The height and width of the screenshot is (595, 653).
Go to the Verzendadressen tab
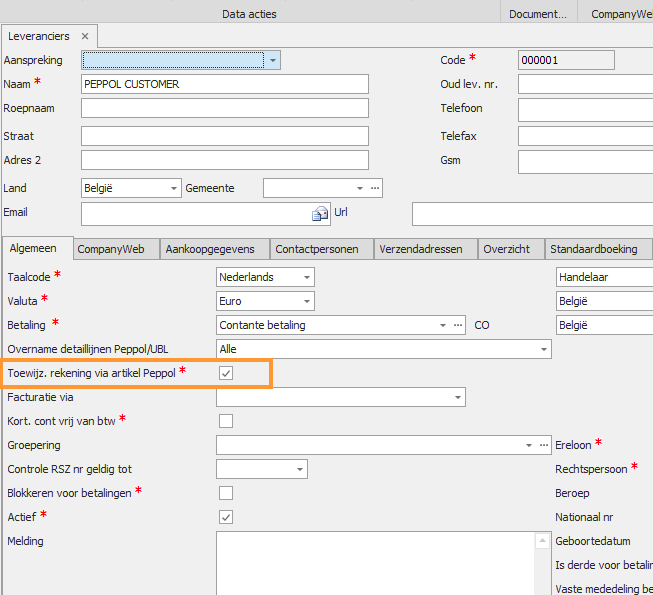[421, 249]
